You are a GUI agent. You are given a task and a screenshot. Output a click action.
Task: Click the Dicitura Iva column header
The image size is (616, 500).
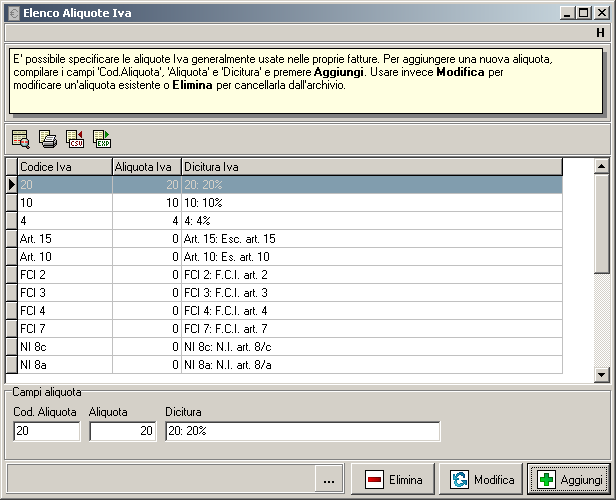tap(372, 167)
